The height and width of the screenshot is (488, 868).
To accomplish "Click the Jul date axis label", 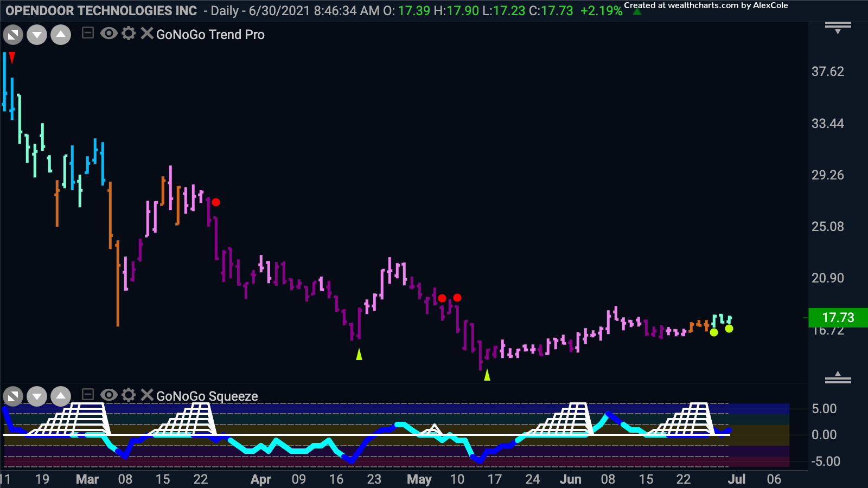I will click(737, 479).
